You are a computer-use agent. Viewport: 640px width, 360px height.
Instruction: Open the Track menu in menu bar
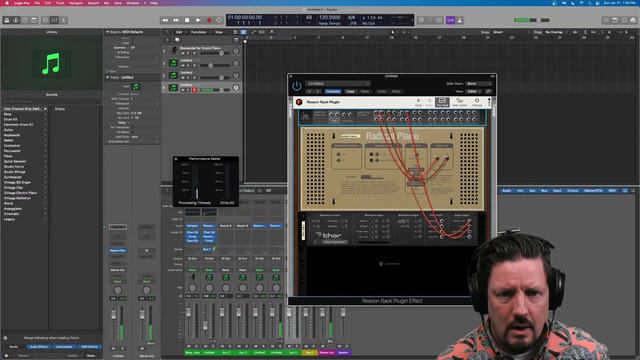tap(60, 3)
